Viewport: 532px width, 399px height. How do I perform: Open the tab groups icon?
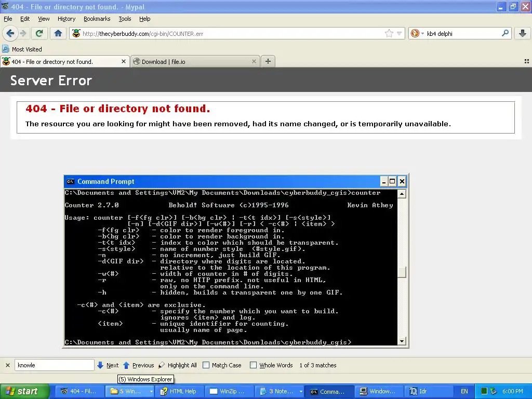(527, 61)
